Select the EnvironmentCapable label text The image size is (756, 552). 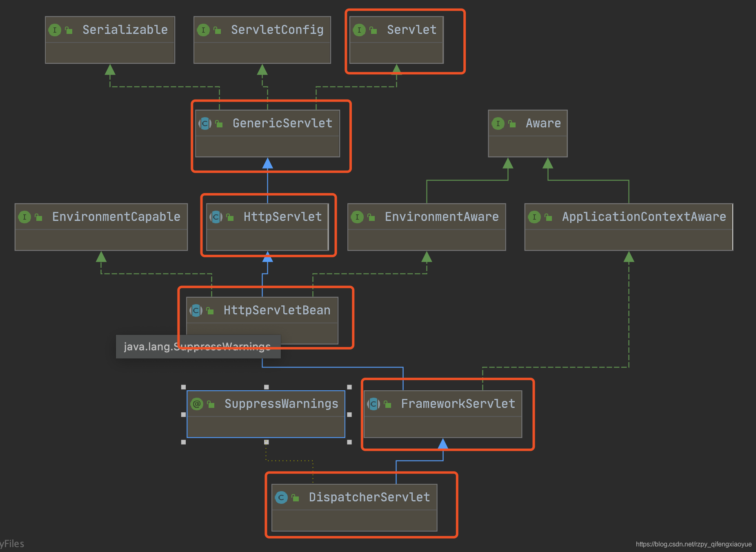[116, 217]
